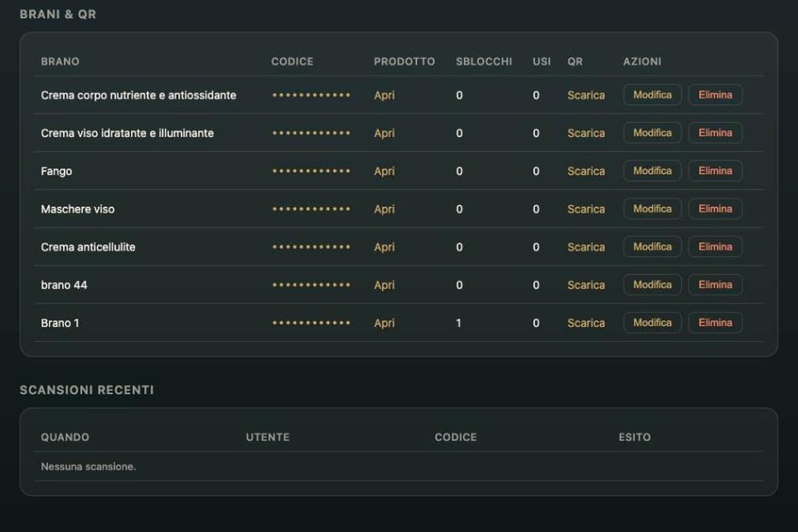
Task: Open product for Crema corpo nutriente e antiossidante
Action: 384,95
